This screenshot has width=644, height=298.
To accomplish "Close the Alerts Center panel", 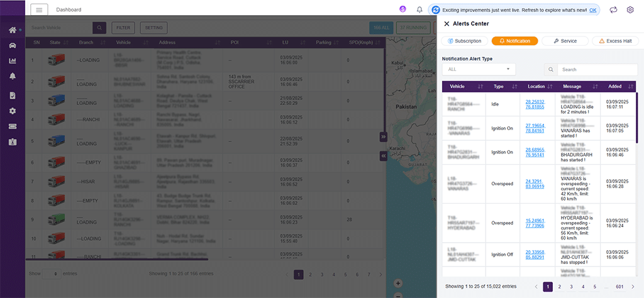I will point(447,24).
